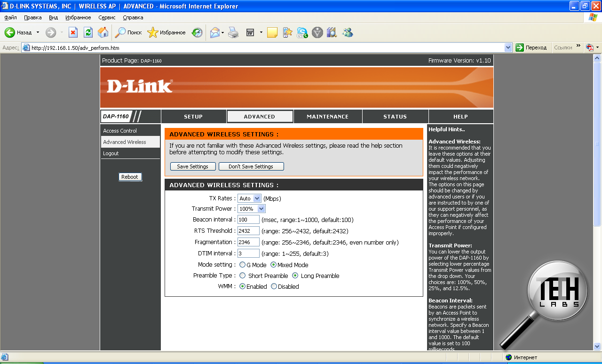Select G Mode radio button

(242, 265)
